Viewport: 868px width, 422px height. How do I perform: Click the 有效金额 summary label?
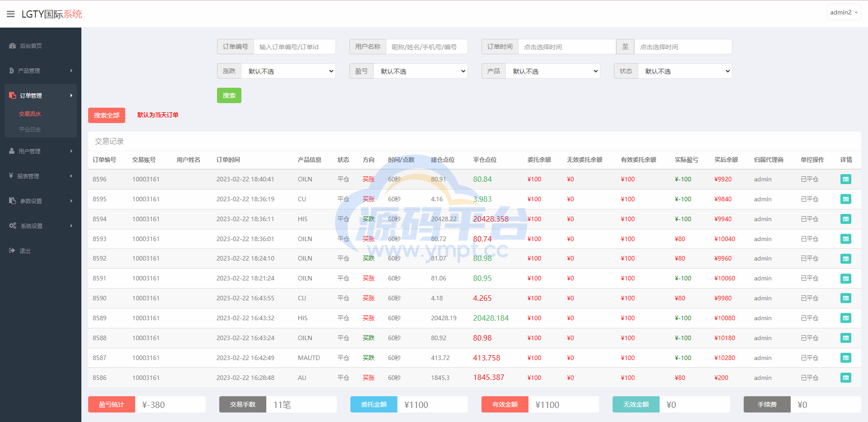[505, 404]
